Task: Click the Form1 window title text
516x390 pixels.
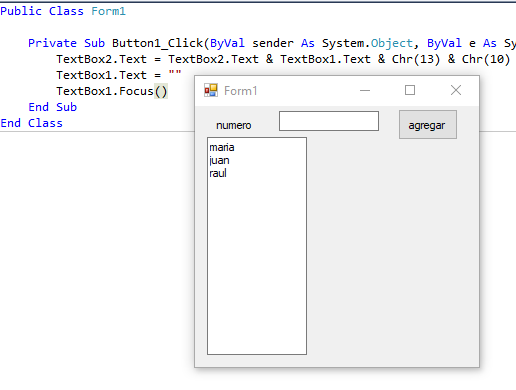Action: point(240,91)
